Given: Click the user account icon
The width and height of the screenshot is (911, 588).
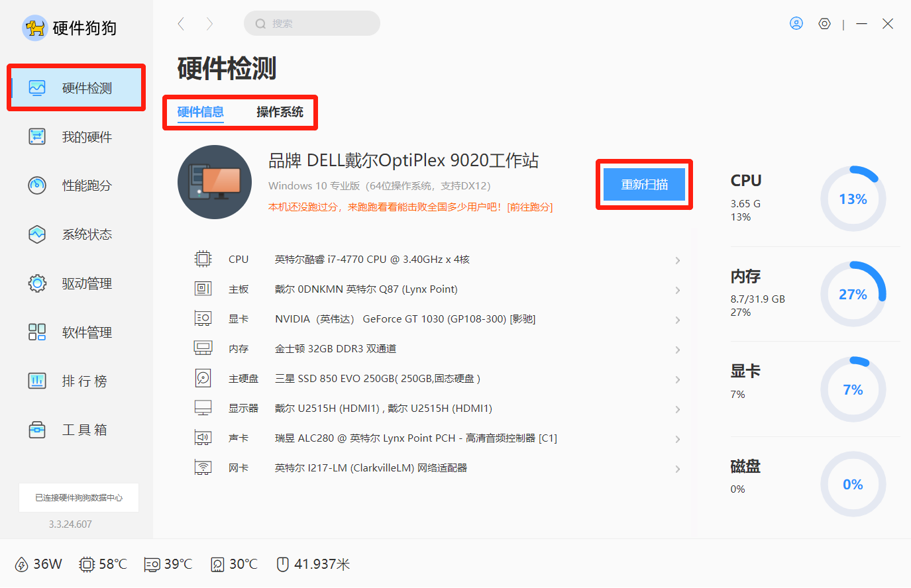Looking at the screenshot, I should coord(796,24).
